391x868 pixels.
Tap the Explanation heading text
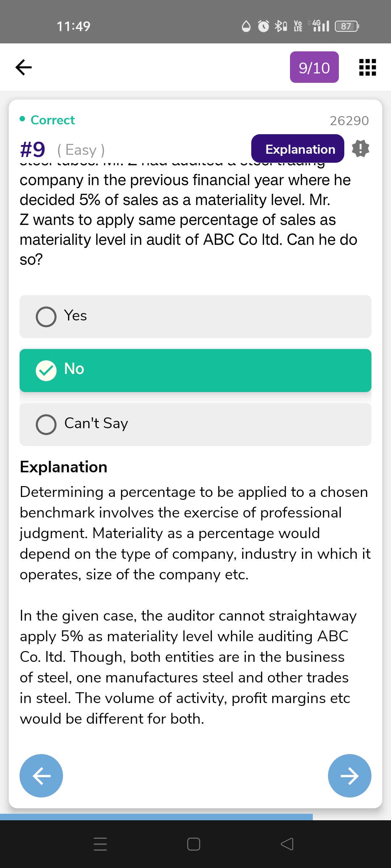[x=64, y=467]
